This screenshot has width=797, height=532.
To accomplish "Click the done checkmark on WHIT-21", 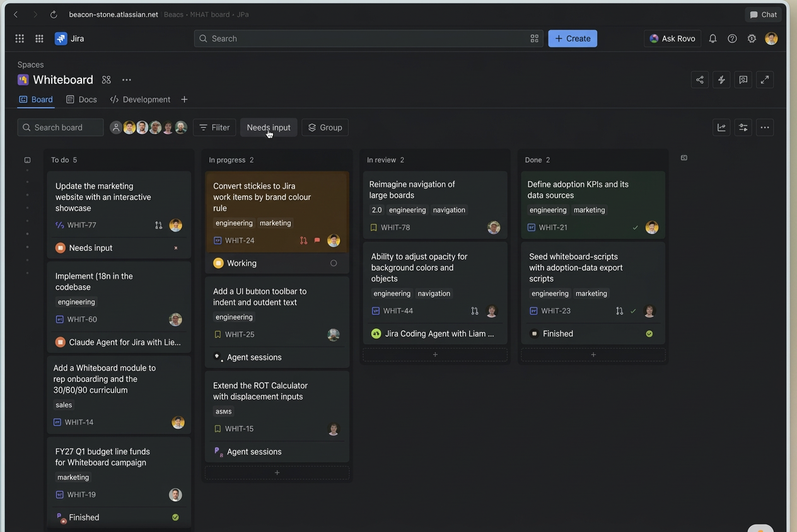I will [635, 228].
